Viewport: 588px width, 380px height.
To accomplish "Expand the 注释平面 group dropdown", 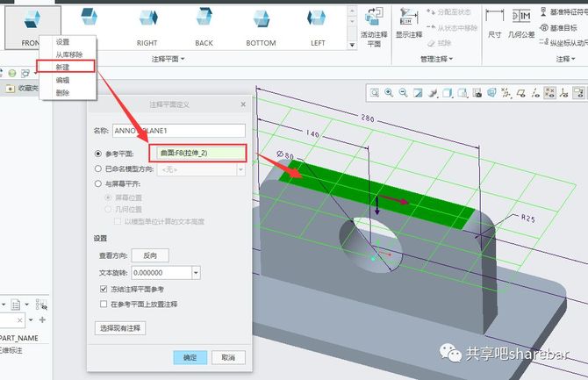I will pos(168,59).
